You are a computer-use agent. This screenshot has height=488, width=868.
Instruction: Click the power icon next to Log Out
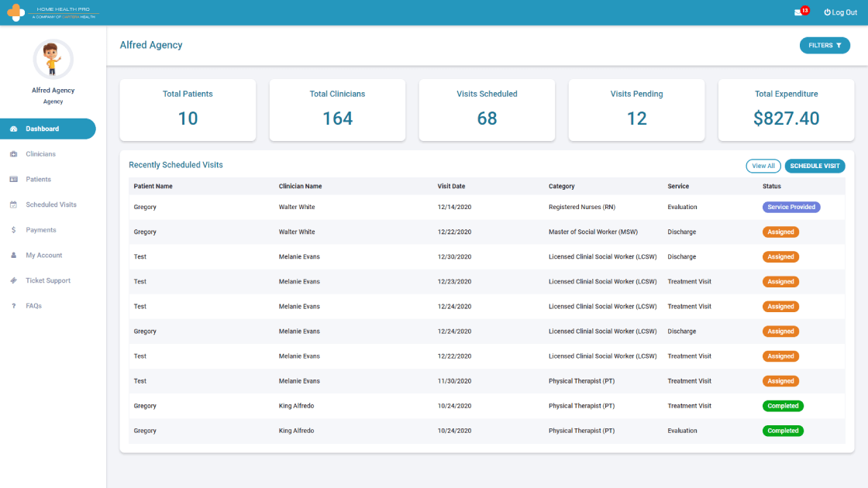tap(826, 12)
